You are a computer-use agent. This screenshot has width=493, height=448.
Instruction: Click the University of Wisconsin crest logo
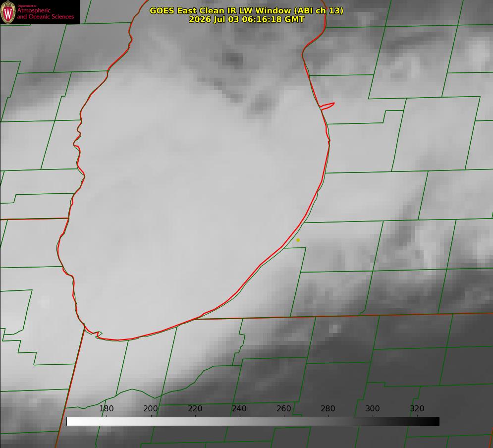click(x=8, y=12)
